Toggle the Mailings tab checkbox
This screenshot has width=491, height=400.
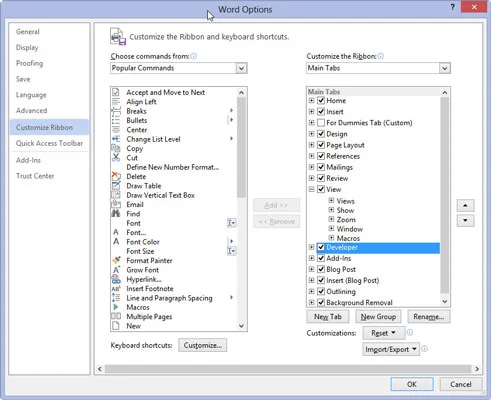click(x=321, y=167)
